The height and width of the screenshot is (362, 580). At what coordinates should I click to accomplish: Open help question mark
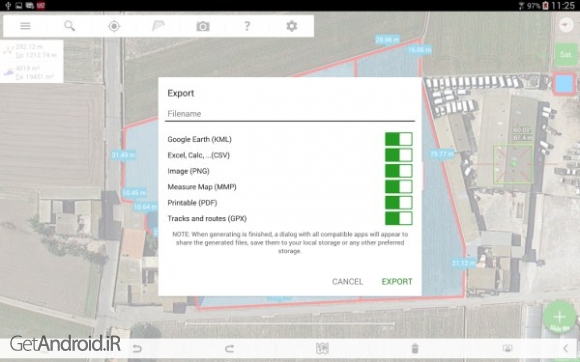pos(247,26)
